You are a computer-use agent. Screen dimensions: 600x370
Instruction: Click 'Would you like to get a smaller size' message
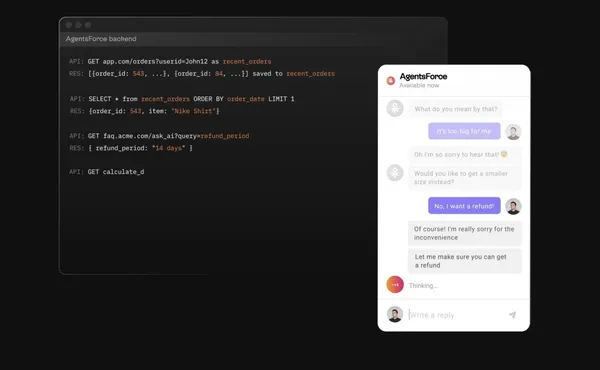(465, 178)
